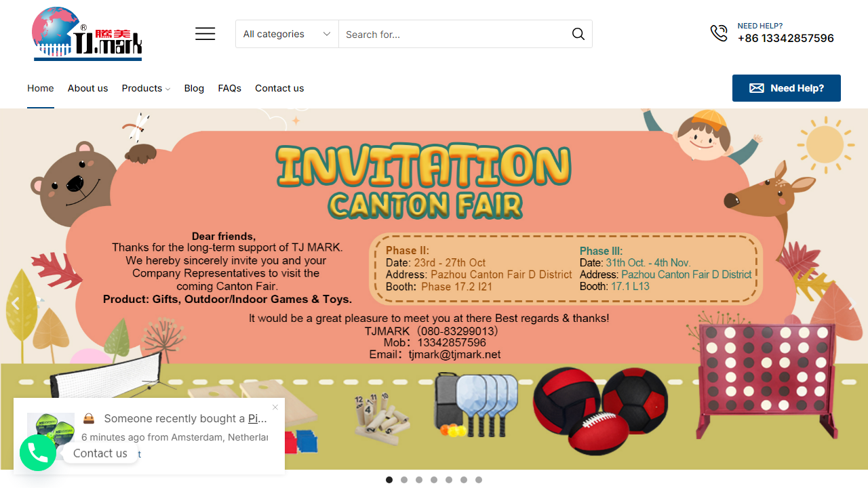868x488 pixels.
Task: Click the product link in purchase popup
Action: coord(258,418)
